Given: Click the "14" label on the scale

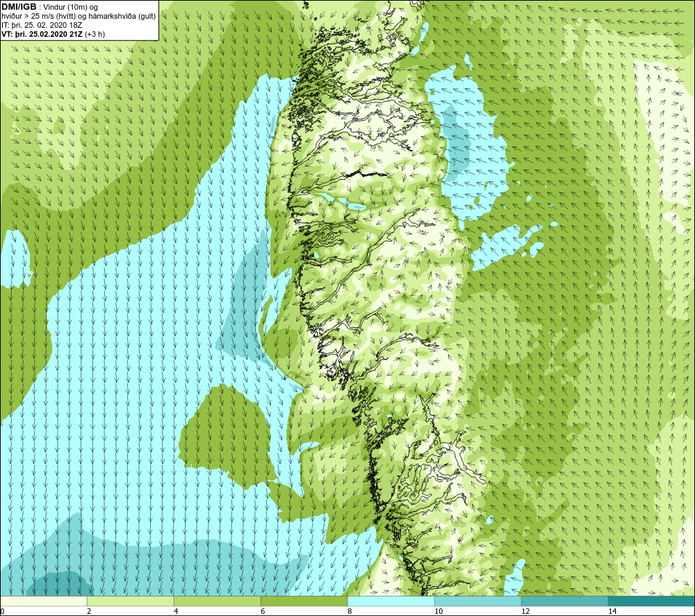Looking at the screenshot, I should coord(612,612).
